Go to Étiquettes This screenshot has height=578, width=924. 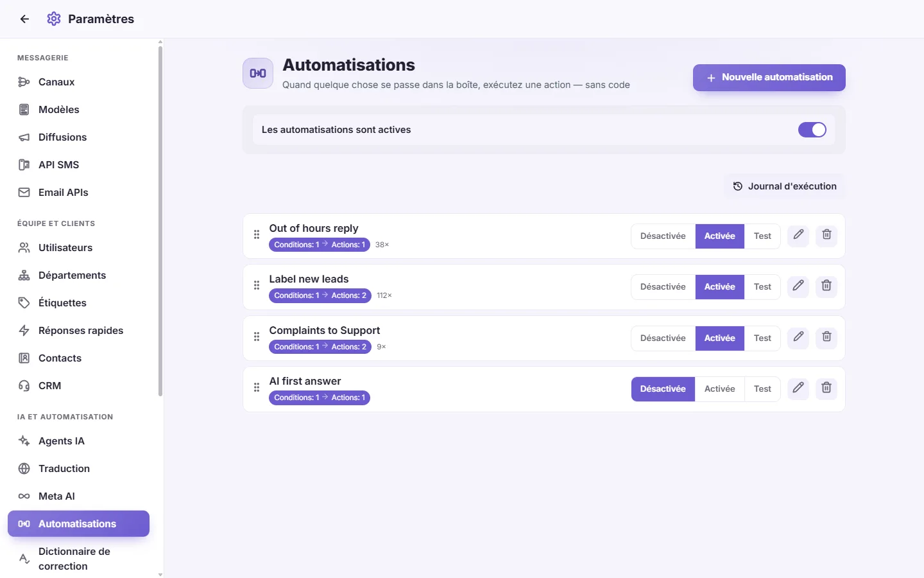coord(78,303)
